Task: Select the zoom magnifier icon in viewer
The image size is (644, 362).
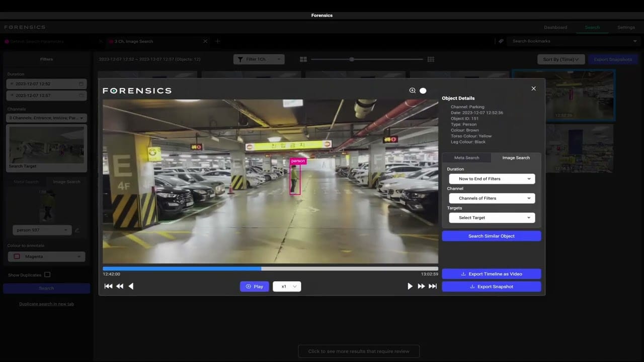Action: pos(413,90)
